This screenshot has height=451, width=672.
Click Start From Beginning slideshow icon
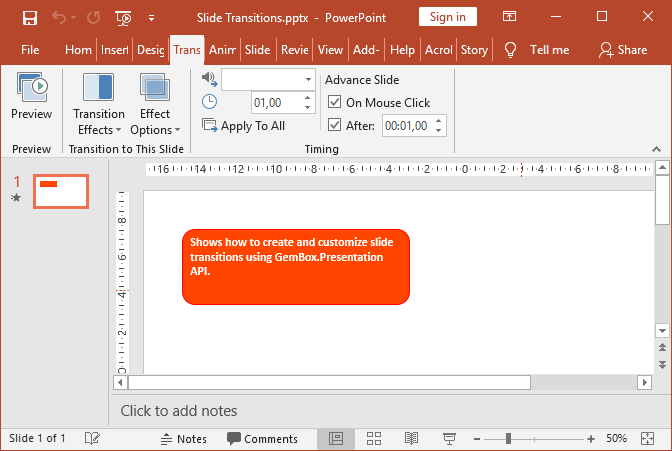point(122,17)
